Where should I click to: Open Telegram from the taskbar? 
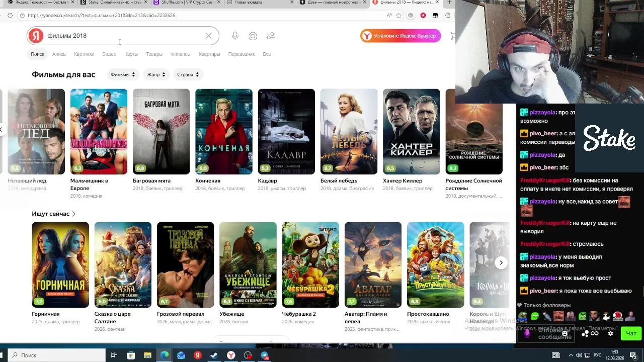[x=265, y=355]
